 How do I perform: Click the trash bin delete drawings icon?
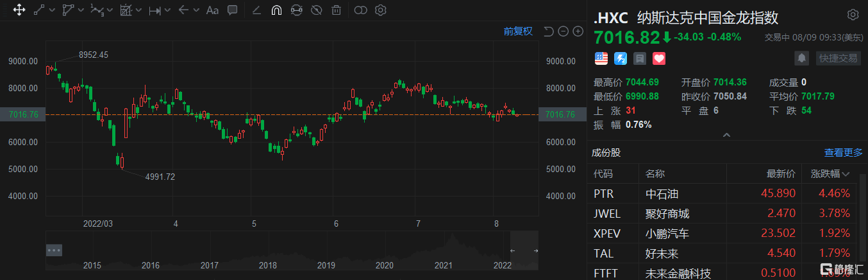(x=336, y=10)
